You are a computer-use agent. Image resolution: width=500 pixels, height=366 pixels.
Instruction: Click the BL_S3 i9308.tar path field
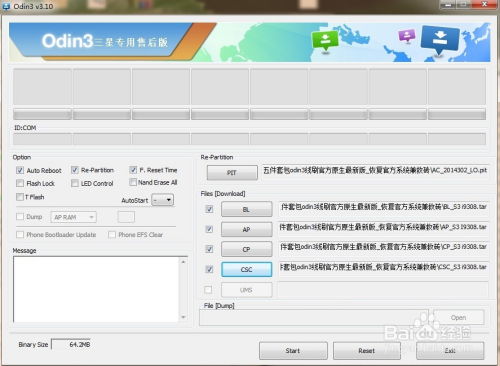tap(384, 208)
